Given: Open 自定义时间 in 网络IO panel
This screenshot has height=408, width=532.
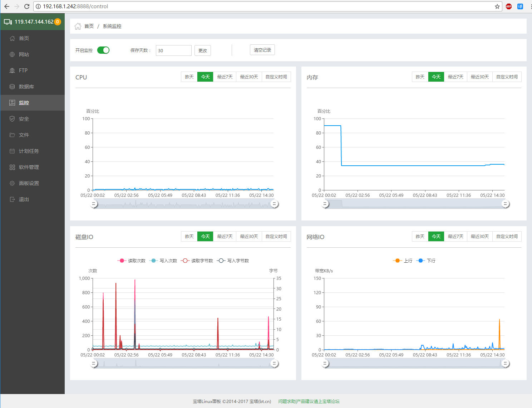Looking at the screenshot, I should pos(507,236).
